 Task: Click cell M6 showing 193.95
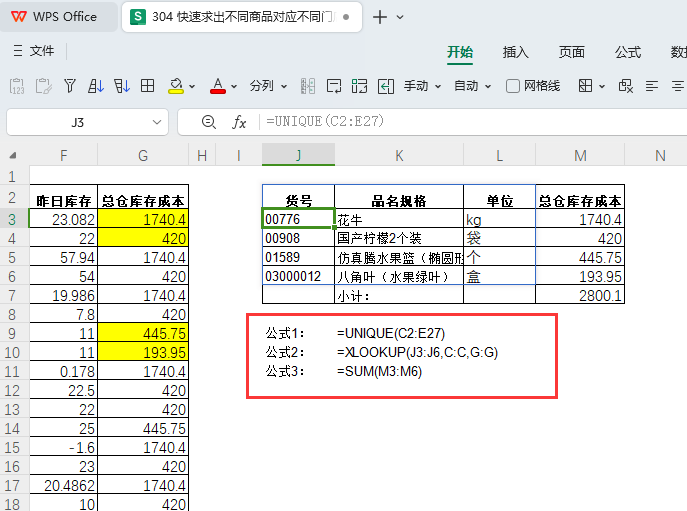click(580, 276)
